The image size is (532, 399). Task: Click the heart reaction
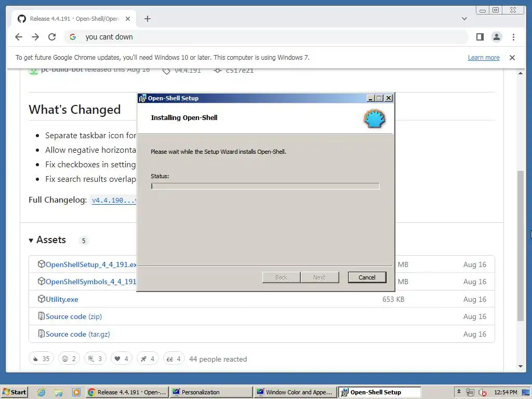[121, 358]
